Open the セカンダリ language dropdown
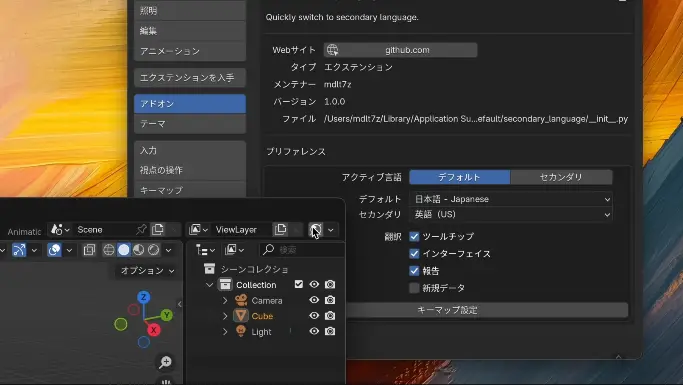 pos(511,214)
